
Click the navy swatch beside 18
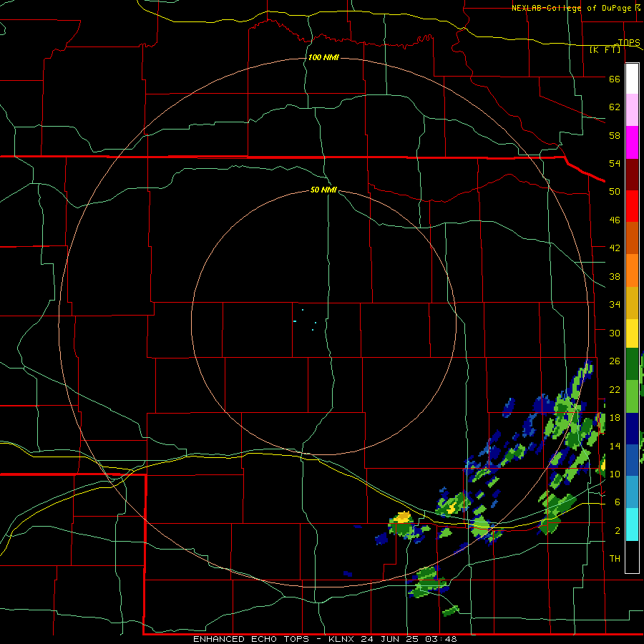point(632,429)
